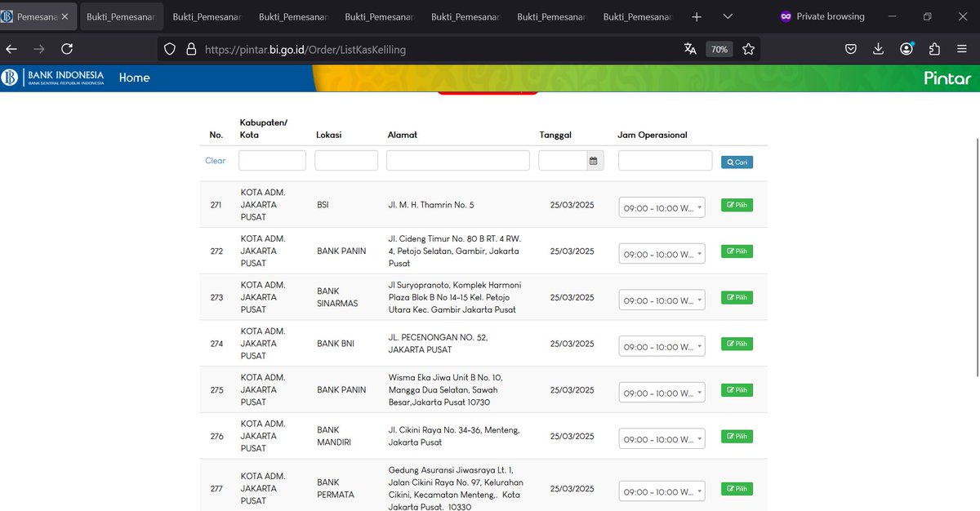Screen dimensions: 980x511
Task: Switch to the first Bukti_Pemesanan tab
Action: [x=122, y=16]
